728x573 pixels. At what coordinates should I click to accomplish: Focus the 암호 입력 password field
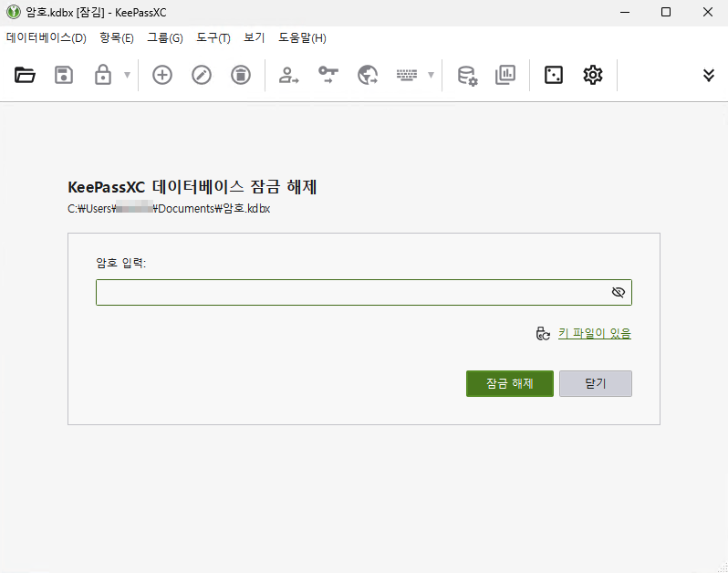[351, 292]
